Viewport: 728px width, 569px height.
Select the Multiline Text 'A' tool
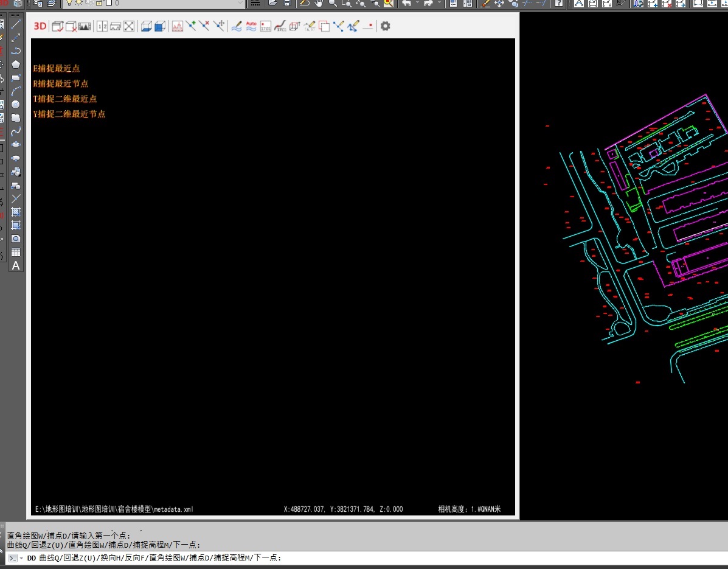click(16, 266)
